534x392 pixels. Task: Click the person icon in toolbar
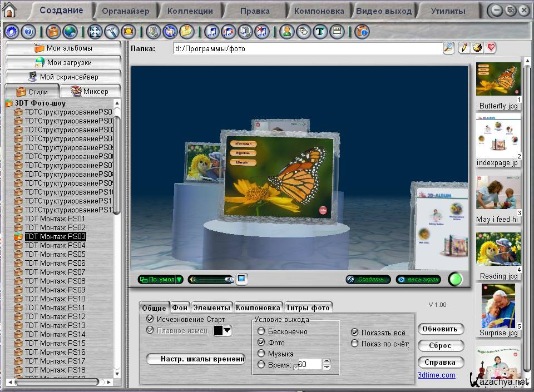pyautogui.click(x=286, y=32)
